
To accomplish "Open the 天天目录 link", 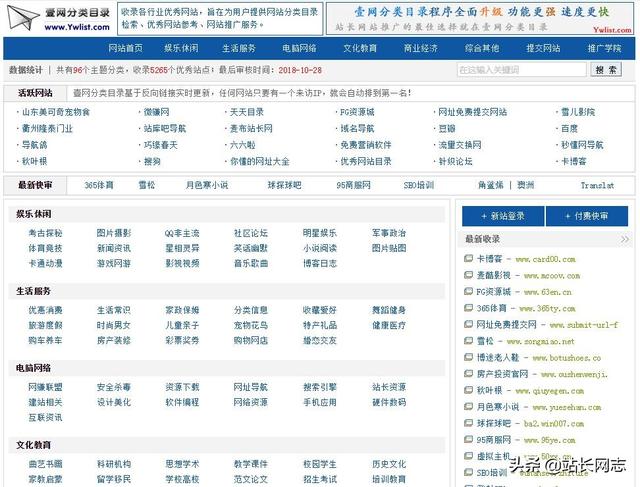I will pos(247,112).
